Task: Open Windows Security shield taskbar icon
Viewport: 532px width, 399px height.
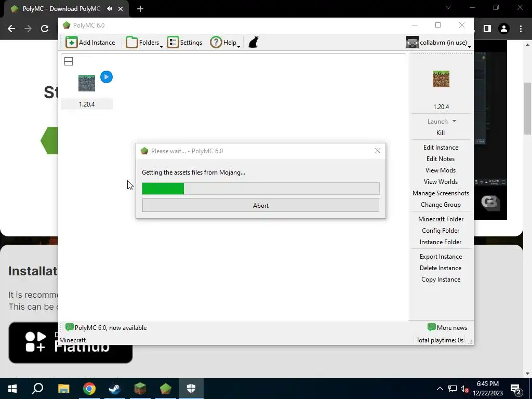Action: pyautogui.click(x=191, y=389)
